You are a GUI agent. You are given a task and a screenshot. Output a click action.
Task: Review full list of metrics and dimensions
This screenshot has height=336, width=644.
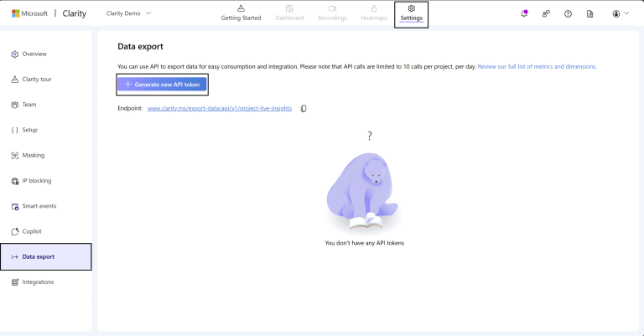(537, 66)
